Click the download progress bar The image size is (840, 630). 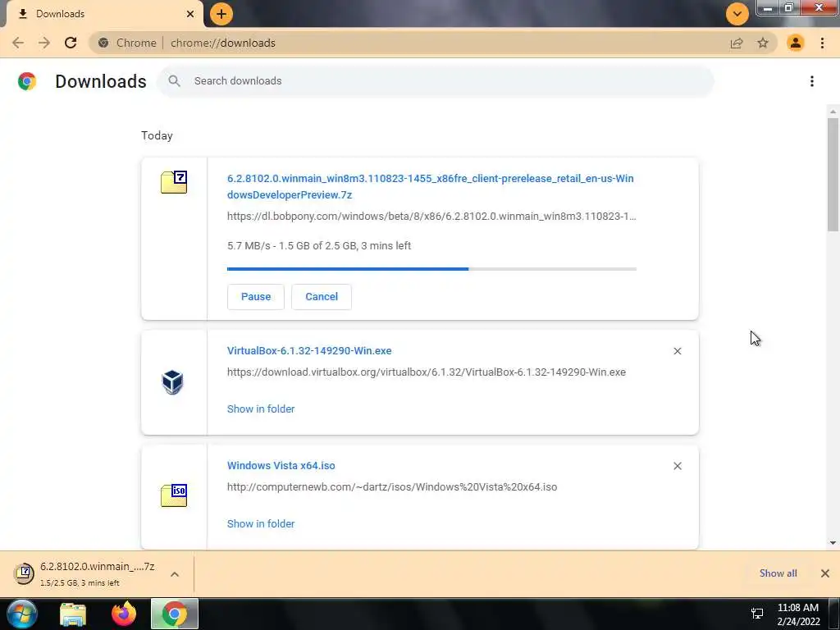click(431, 269)
